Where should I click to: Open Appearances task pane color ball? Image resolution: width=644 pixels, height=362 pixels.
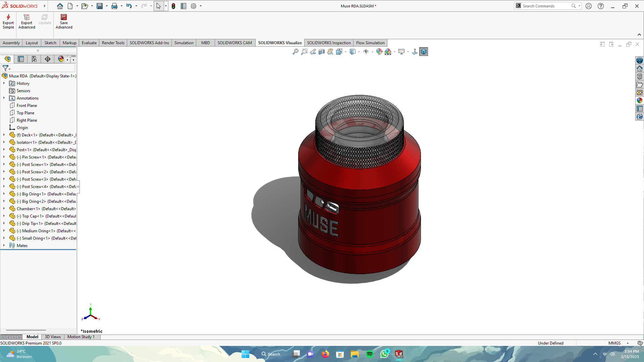640,101
